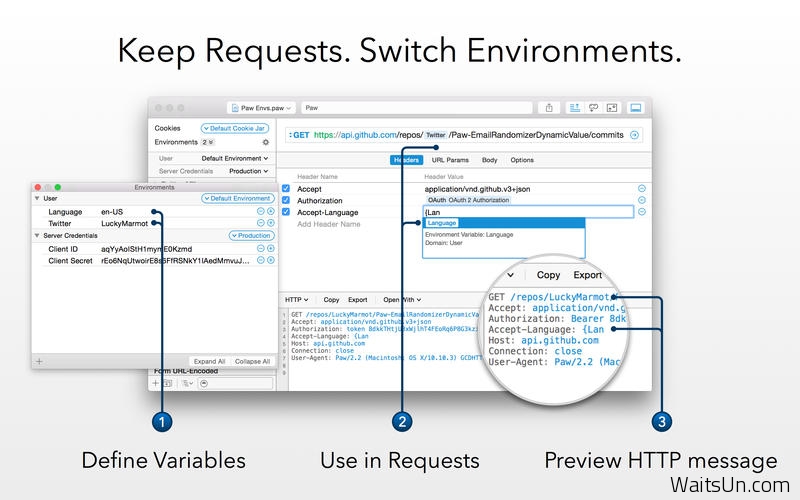
Task: Click plus at bottom of Environments window
Action: [x=39, y=361]
